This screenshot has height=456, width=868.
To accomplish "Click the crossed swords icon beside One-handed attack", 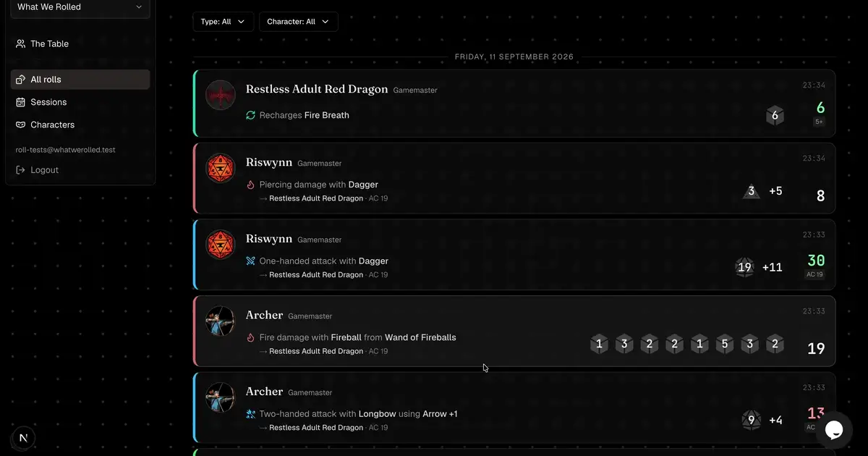I will tap(251, 261).
